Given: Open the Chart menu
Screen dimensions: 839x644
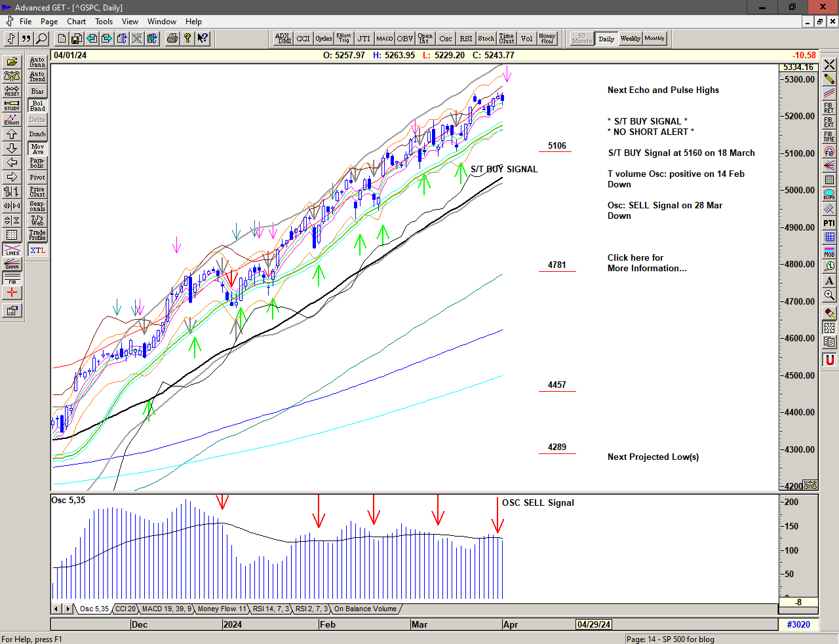Looking at the screenshot, I should 76,22.
